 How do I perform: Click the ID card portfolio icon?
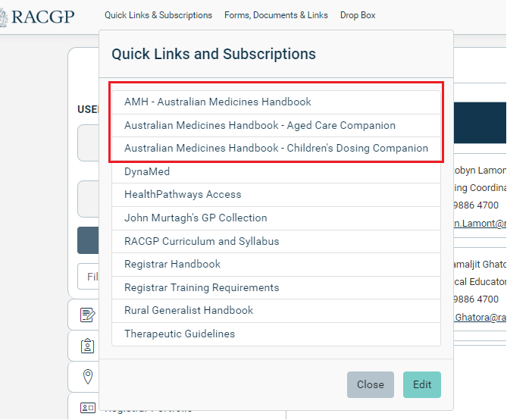coord(87,408)
